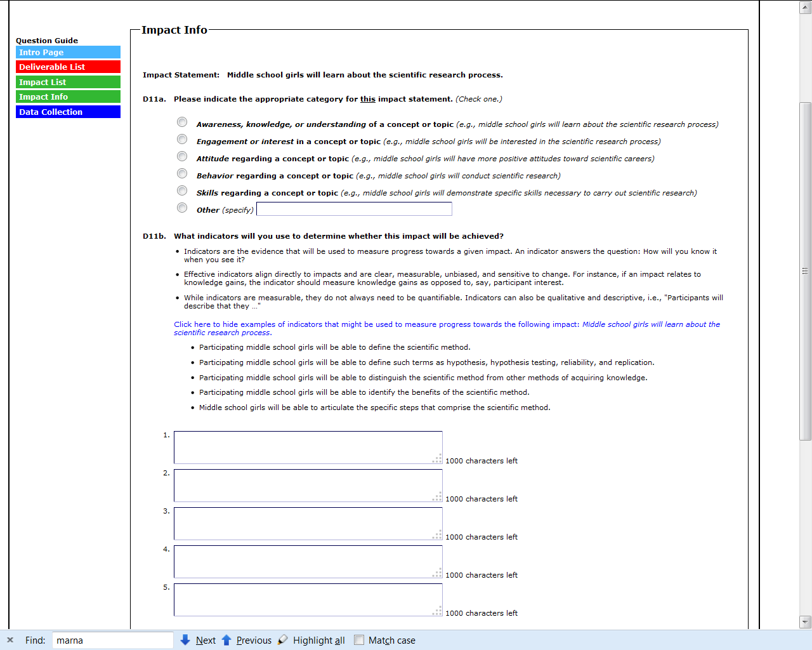Screen dimensions: 812x650
Task: Click the Other (specify) text field
Action: 354,209
